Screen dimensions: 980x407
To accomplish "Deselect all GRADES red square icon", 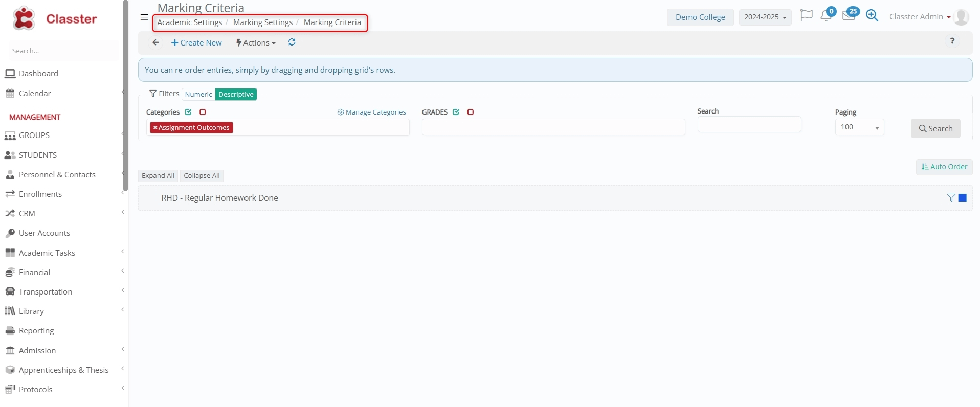I will coord(471,112).
